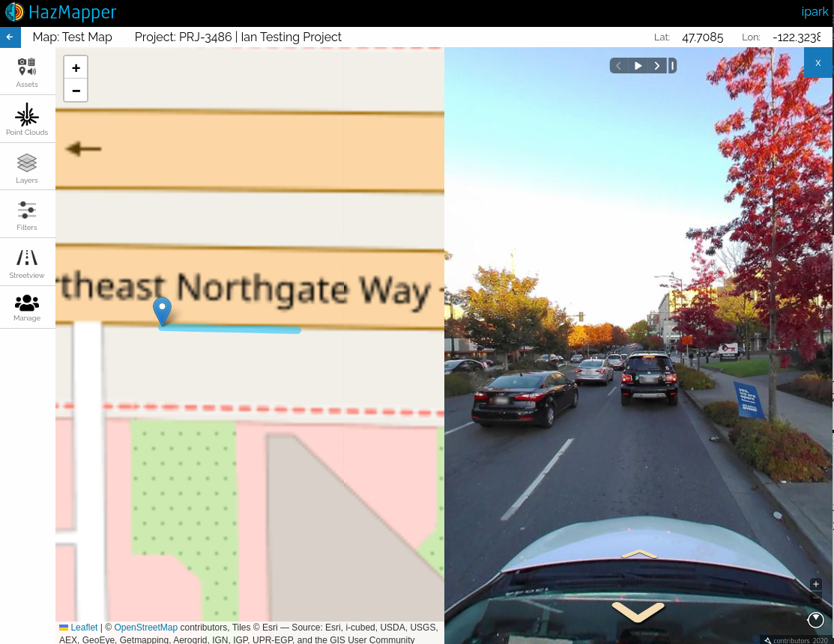Click the streetview compass bearing indicator
The height and width of the screenshot is (644, 834).
[x=815, y=619]
